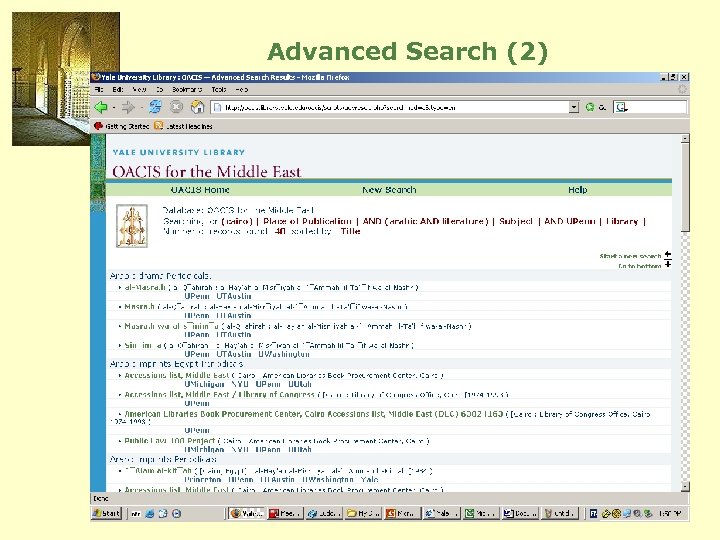Click the URL address field
Image resolution: width=720 pixels, height=540 pixels.
point(390,107)
